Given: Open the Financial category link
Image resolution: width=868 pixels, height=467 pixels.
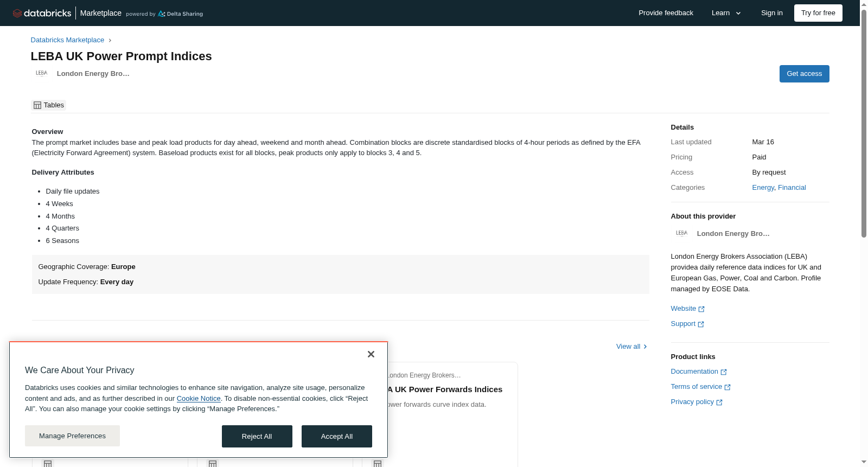Looking at the screenshot, I should [x=792, y=188].
